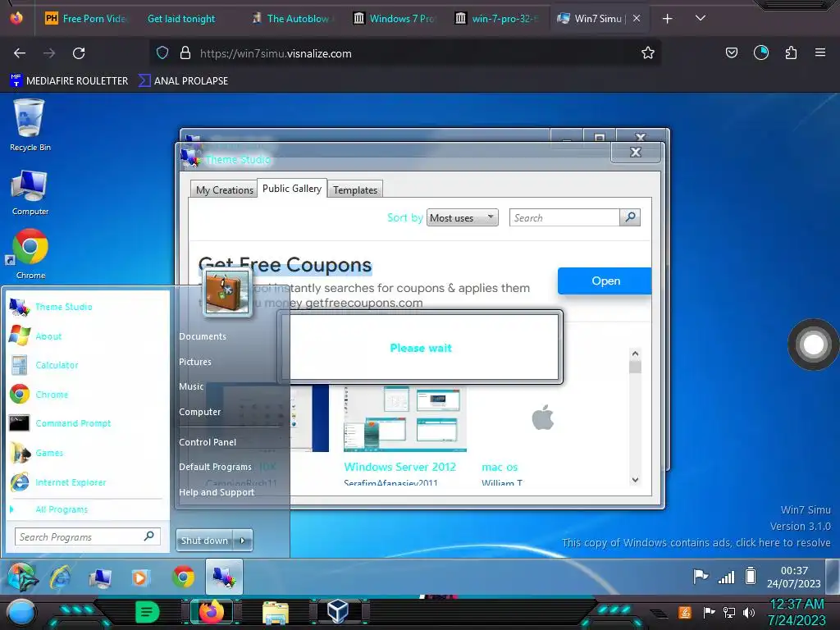Launch the Chrome desktop shortcut
Screen dimensions: 840x630
coord(30,254)
